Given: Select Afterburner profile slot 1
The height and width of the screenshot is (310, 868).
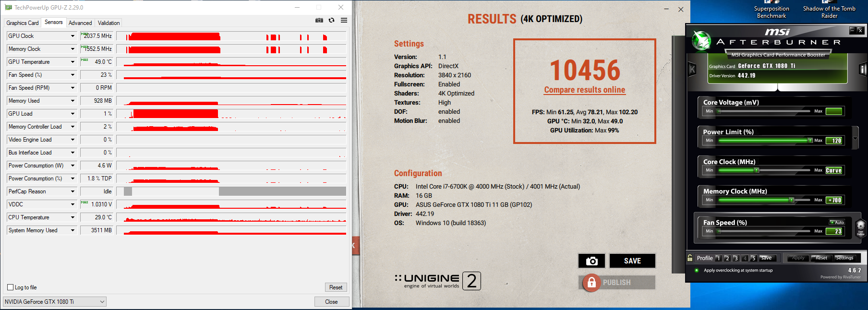Looking at the screenshot, I should 718,258.
